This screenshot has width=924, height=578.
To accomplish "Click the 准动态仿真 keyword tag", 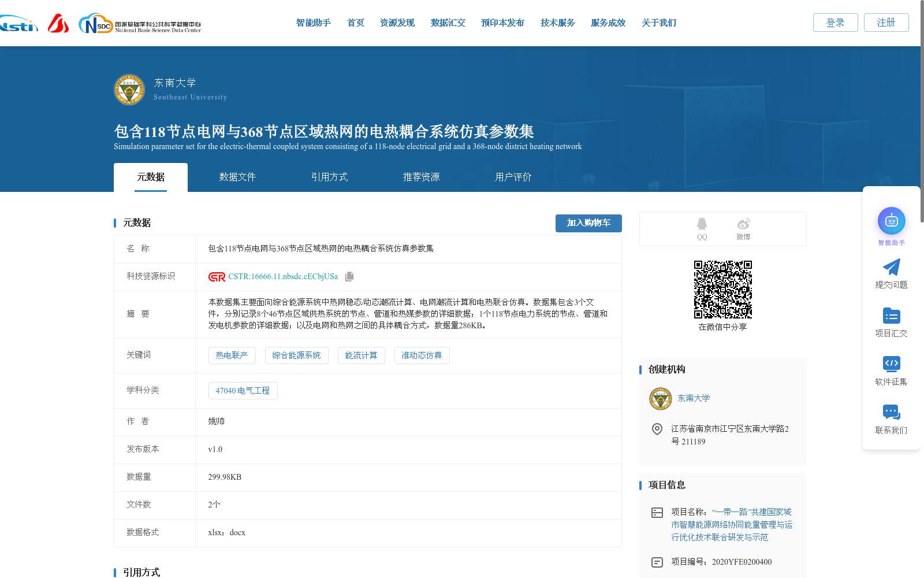I will click(422, 355).
